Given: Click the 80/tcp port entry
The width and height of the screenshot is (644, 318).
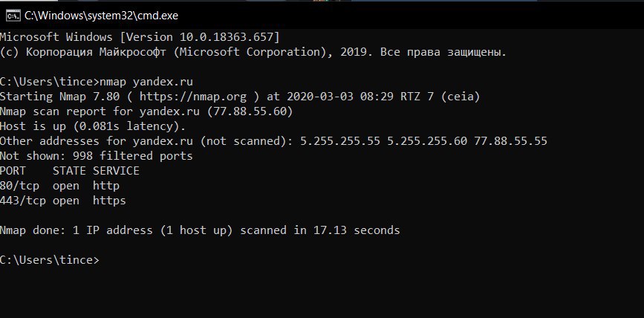Looking at the screenshot, I should (20, 186).
